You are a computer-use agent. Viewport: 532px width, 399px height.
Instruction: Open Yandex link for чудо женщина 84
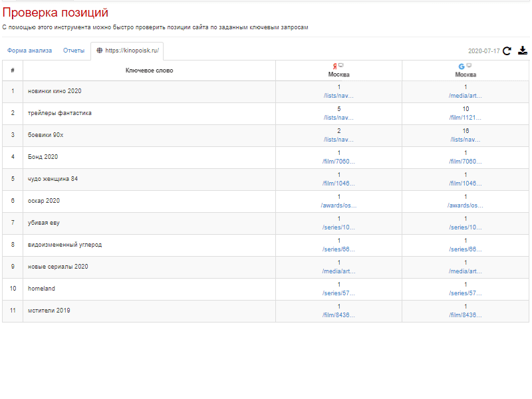(x=338, y=184)
